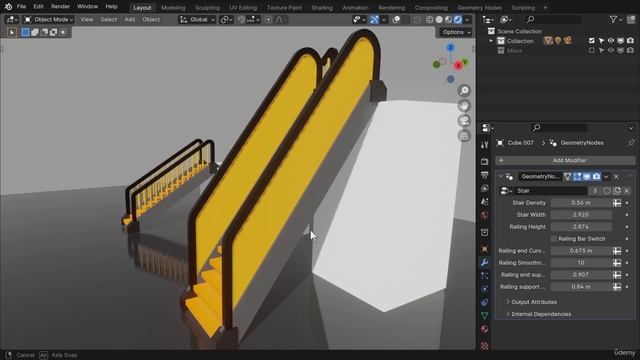Switch to material preview shading
The width and height of the screenshot is (640, 360).
449,20
